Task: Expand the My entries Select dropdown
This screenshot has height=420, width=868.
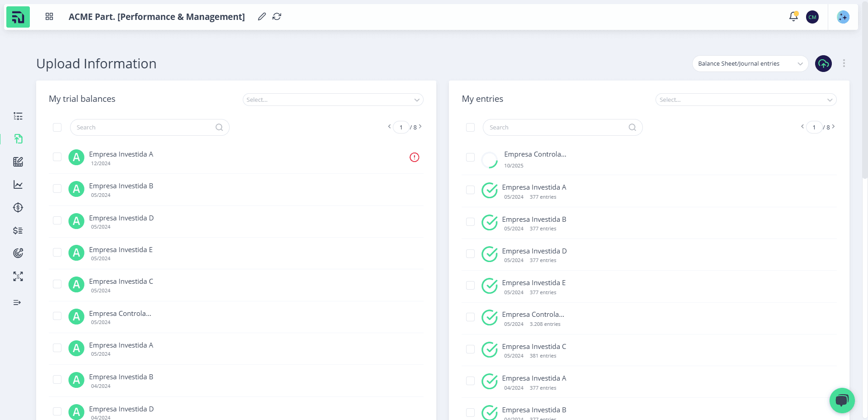Action: [746, 100]
